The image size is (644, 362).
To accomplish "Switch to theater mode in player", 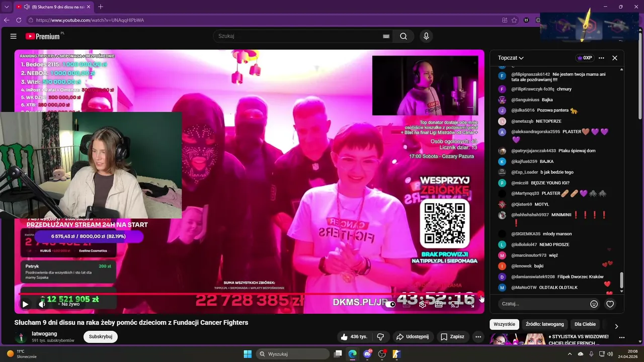I will click(439, 304).
